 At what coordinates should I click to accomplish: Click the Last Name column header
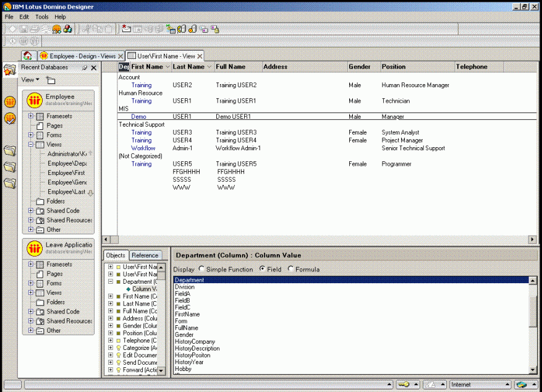pos(192,67)
